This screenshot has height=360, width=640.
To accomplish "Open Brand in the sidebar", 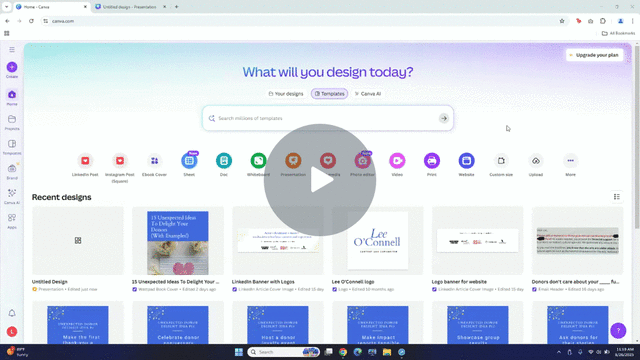I will tap(12, 171).
